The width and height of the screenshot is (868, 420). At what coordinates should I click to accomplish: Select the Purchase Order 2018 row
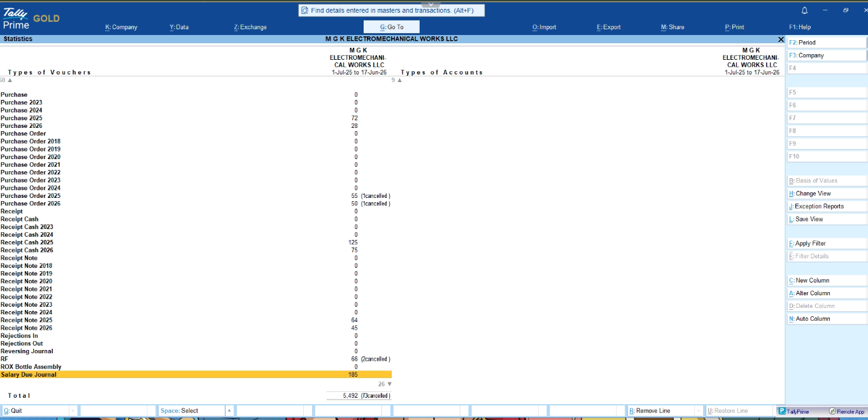196,141
